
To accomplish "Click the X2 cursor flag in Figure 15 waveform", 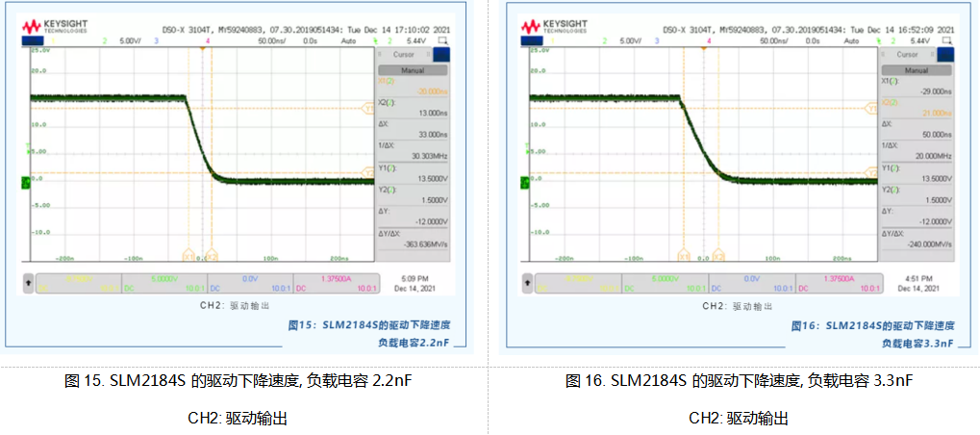I will [x=212, y=256].
